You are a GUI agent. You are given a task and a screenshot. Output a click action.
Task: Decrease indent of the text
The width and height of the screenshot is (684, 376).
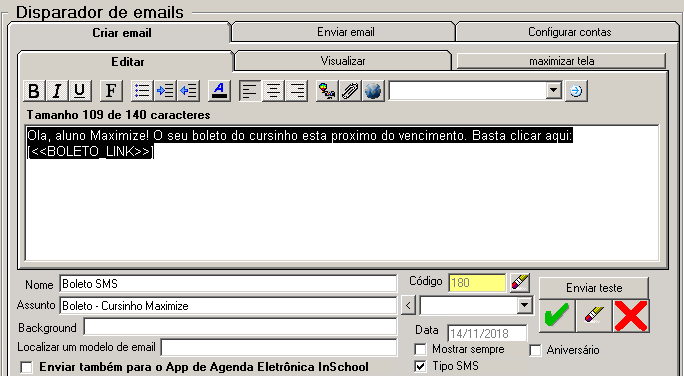coord(188,91)
